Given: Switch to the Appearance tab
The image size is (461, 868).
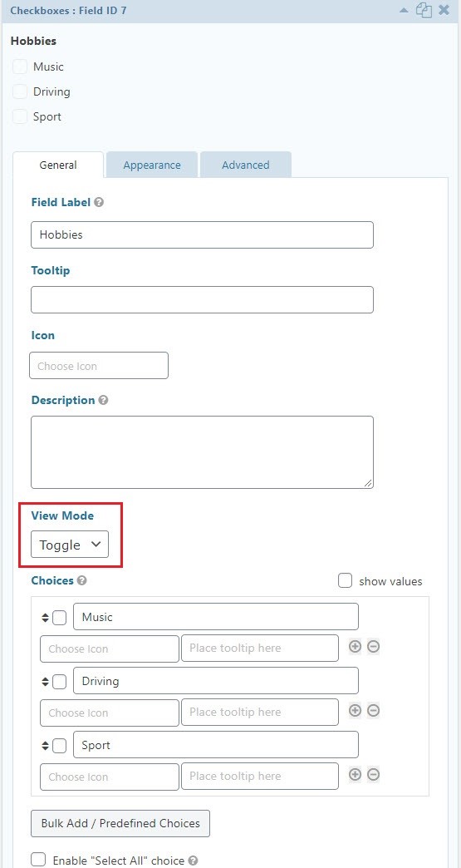Looking at the screenshot, I should click(x=152, y=165).
